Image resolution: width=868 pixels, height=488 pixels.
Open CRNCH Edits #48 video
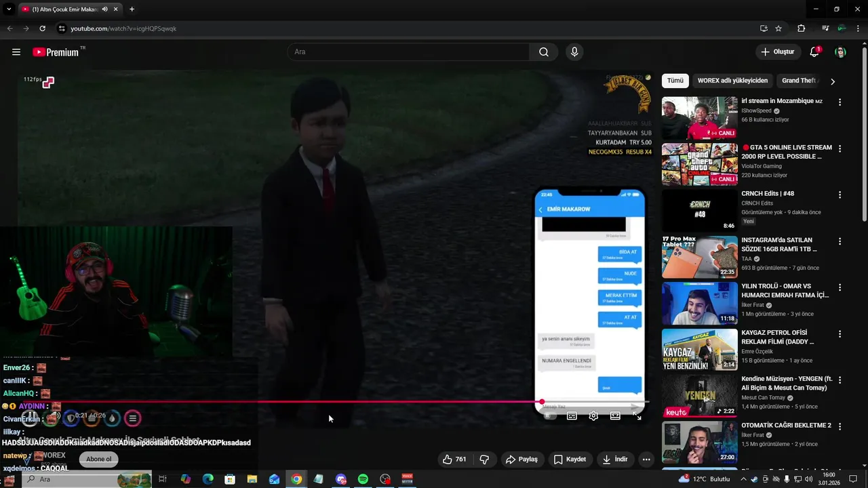[699, 211]
